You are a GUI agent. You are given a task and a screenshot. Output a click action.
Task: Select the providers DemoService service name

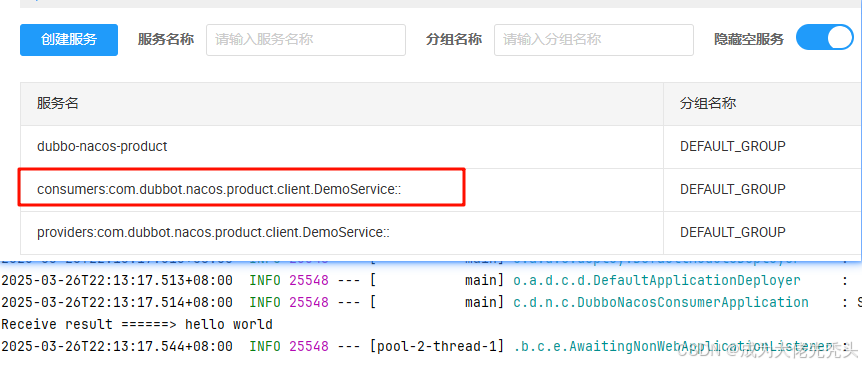[213, 233]
